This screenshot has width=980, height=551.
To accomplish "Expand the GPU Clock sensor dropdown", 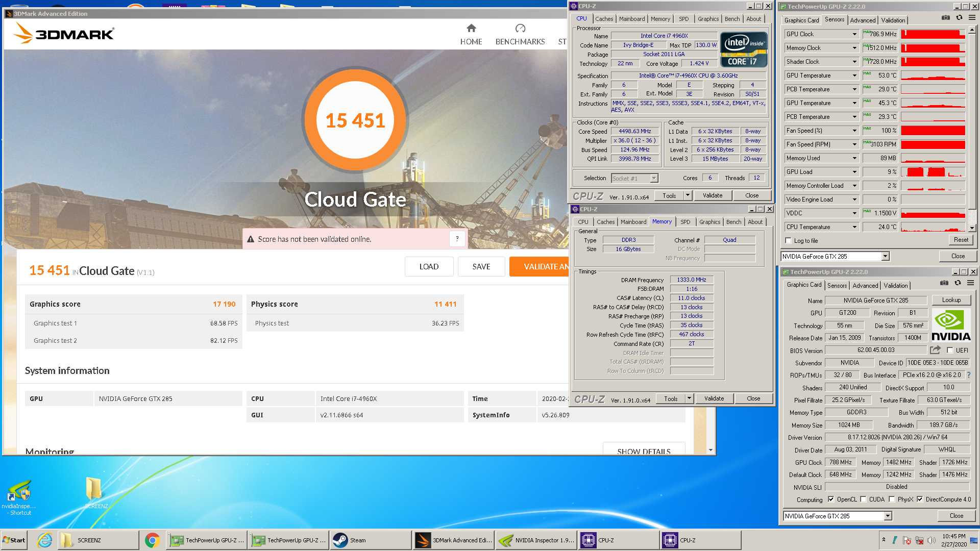I will coord(854,34).
